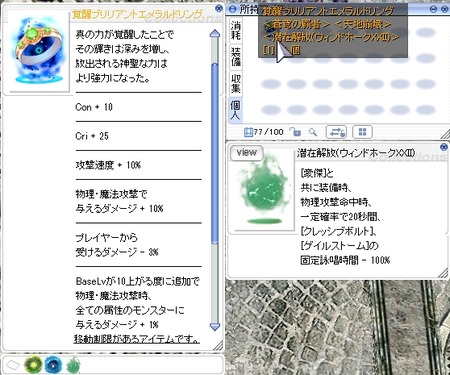Switch to the 消耗 inventory tab
This screenshot has width=450, height=375.
236,31
